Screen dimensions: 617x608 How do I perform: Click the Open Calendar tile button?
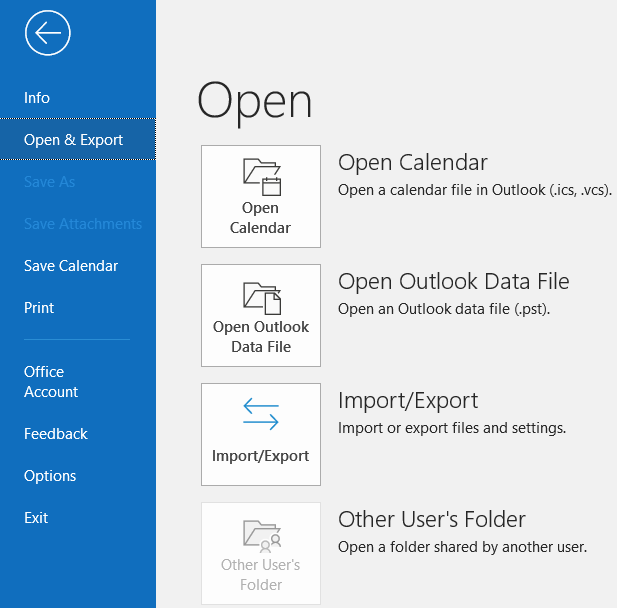(261, 196)
